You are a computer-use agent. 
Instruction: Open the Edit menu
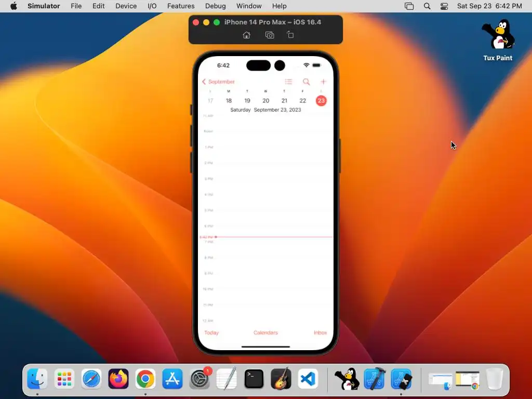coord(98,6)
